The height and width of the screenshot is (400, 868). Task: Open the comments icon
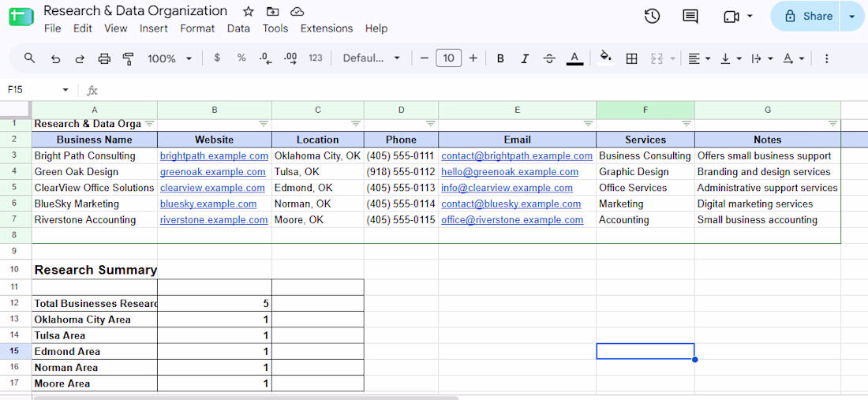(x=690, y=17)
